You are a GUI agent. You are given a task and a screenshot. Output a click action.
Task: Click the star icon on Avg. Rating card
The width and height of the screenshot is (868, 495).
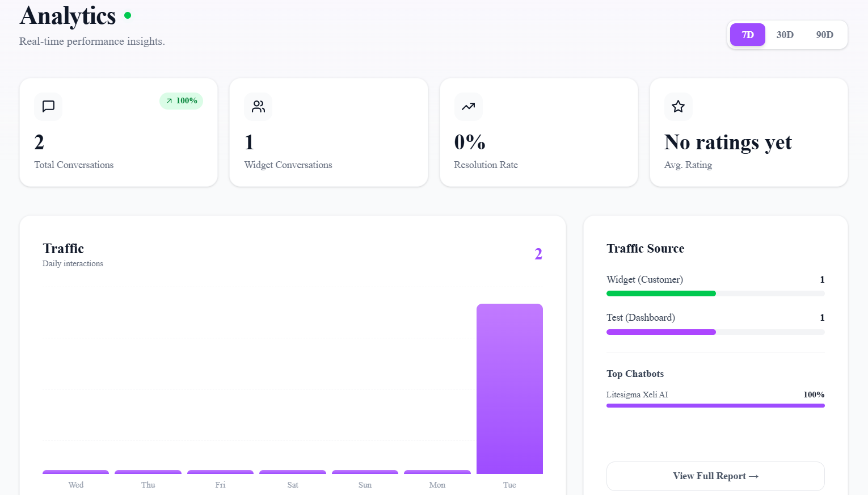679,107
